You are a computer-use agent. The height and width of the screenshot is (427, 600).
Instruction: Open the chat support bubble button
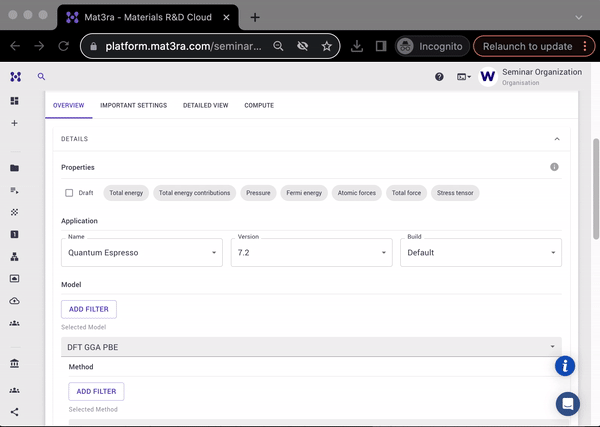(568, 404)
